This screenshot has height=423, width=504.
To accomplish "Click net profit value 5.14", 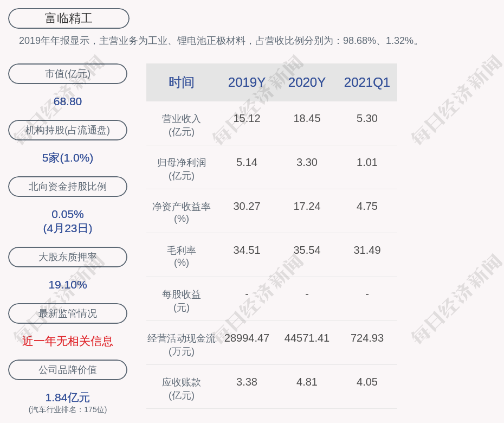I will click(x=247, y=163).
